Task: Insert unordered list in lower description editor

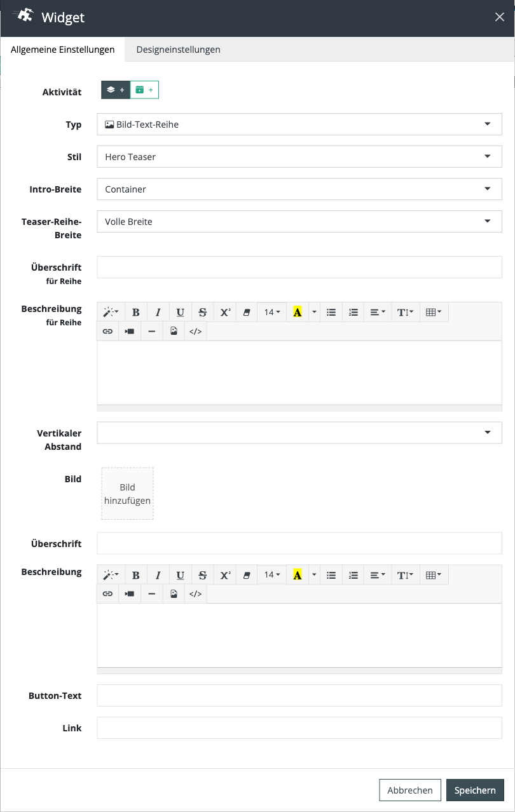Action: [x=331, y=575]
